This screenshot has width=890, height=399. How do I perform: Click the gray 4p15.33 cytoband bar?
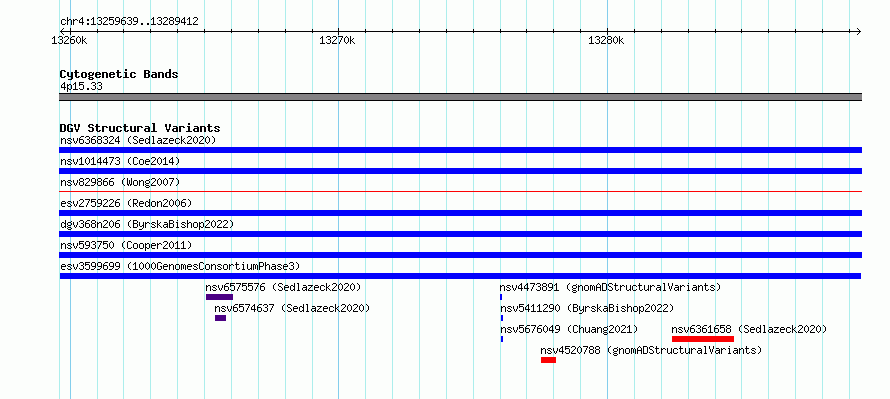click(460, 97)
